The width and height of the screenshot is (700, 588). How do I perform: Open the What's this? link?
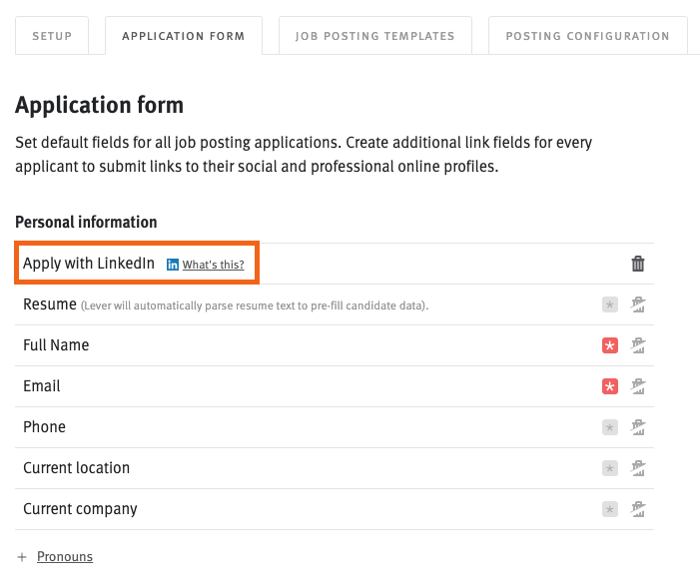213,265
